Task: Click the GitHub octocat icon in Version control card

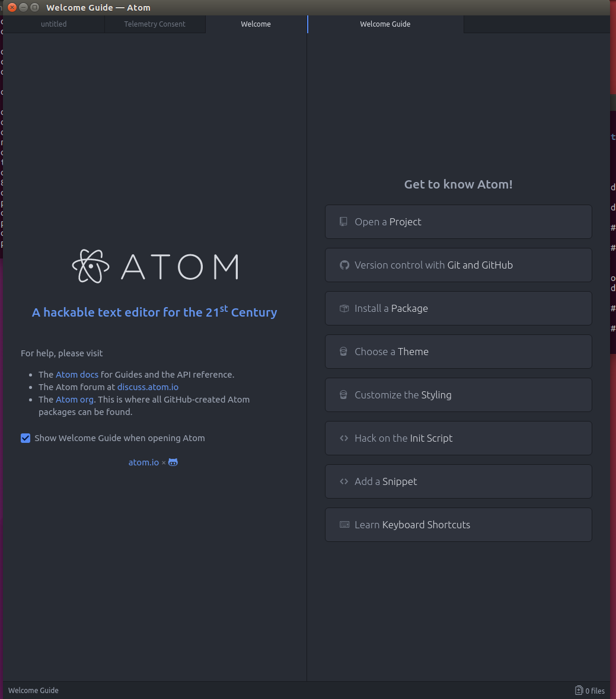Action: [x=344, y=265]
